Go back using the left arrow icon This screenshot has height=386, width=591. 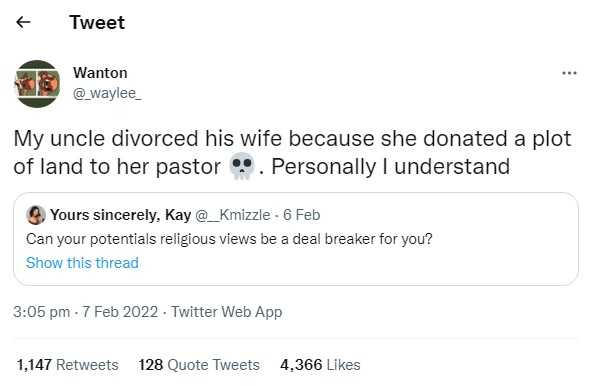[x=23, y=22]
